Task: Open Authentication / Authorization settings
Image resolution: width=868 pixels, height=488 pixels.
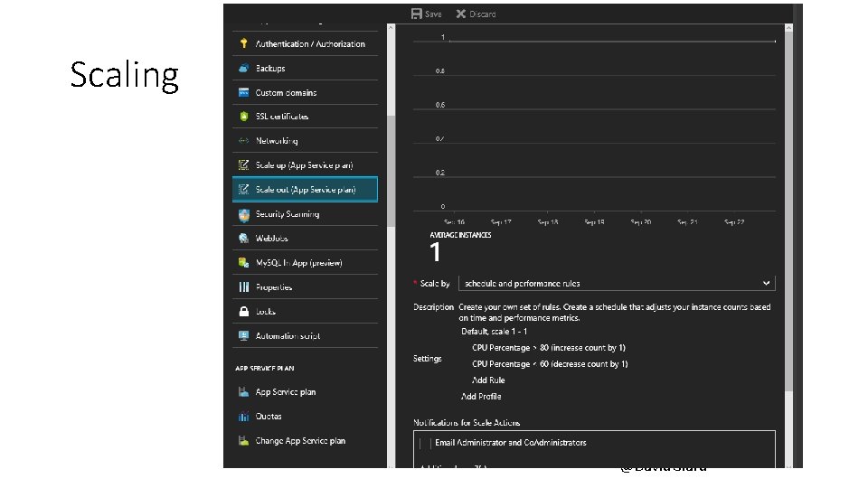Action: (305, 43)
